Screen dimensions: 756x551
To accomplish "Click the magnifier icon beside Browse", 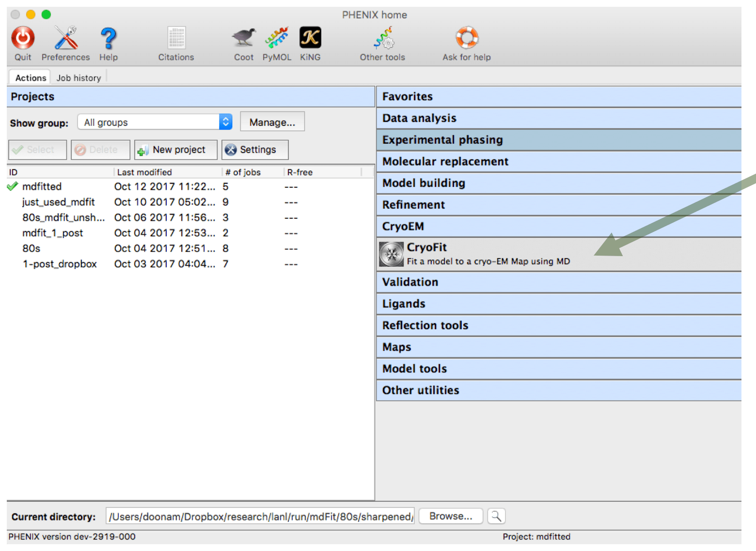I will click(x=496, y=516).
